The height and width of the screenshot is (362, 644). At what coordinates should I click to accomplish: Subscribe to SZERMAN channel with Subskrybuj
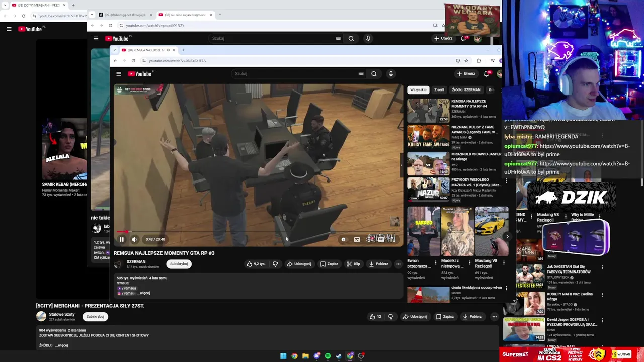(x=179, y=264)
